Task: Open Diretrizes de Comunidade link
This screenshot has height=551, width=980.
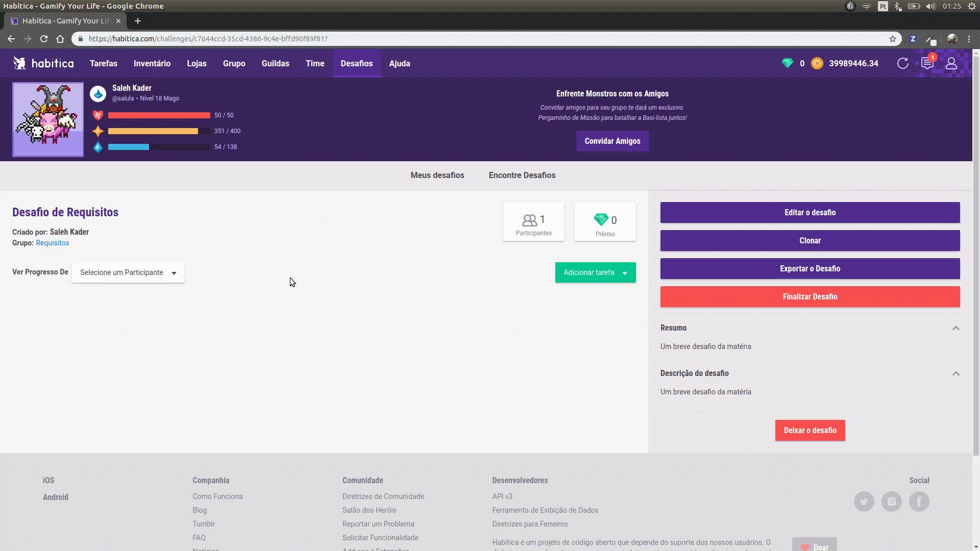Action: [x=383, y=496]
